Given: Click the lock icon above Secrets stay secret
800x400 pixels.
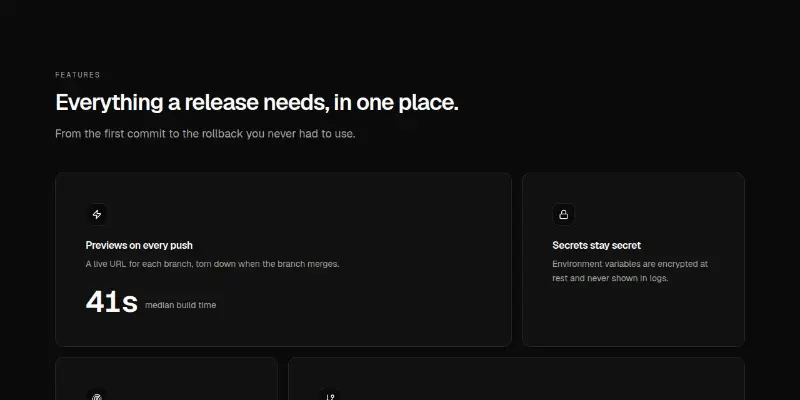Looking at the screenshot, I should 563,215.
